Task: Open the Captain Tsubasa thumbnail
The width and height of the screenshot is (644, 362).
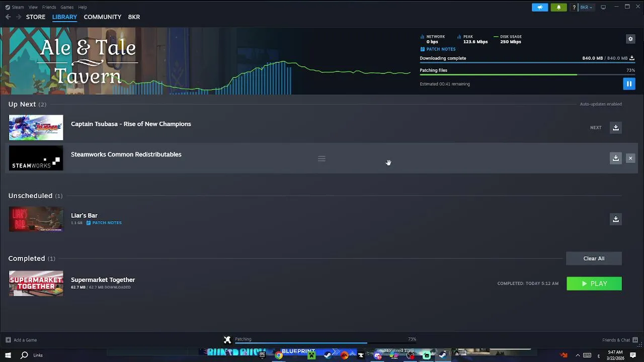Action: point(36,128)
